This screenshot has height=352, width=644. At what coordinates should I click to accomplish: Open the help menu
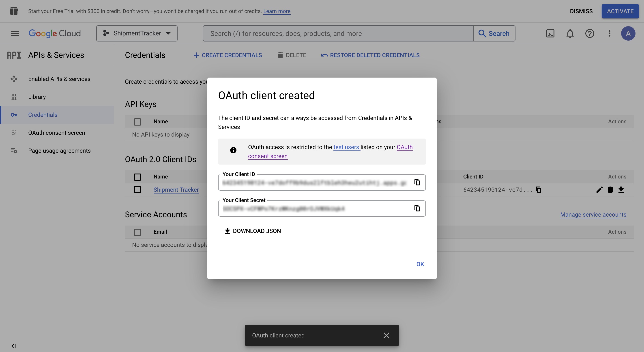click(x=590, y=33)
